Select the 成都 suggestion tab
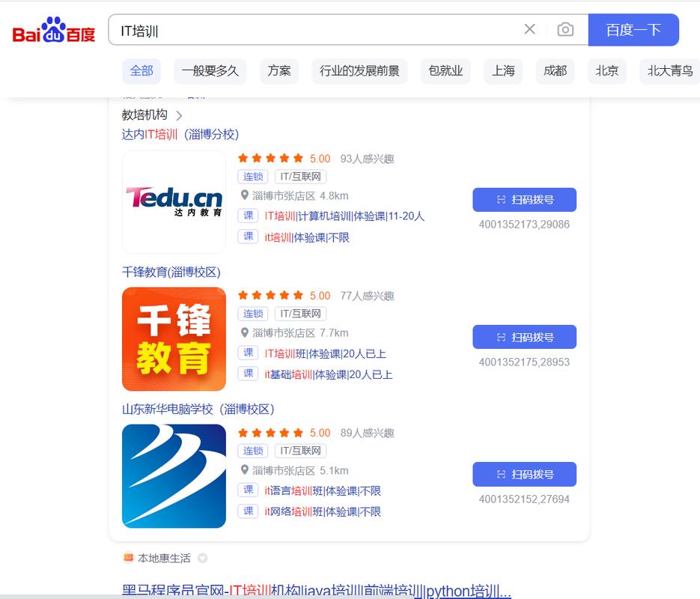Screen dimensions: 700x599 coord(555,71)
